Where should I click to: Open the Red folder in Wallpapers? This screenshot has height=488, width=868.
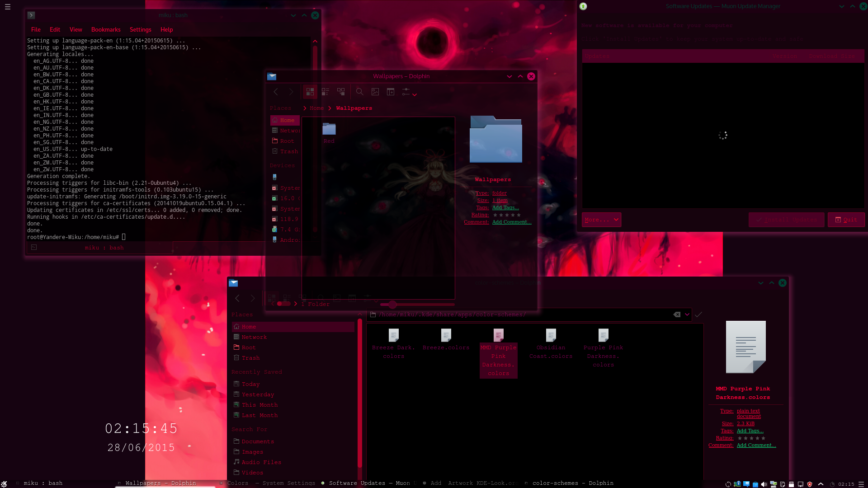(x=329, y=133)
